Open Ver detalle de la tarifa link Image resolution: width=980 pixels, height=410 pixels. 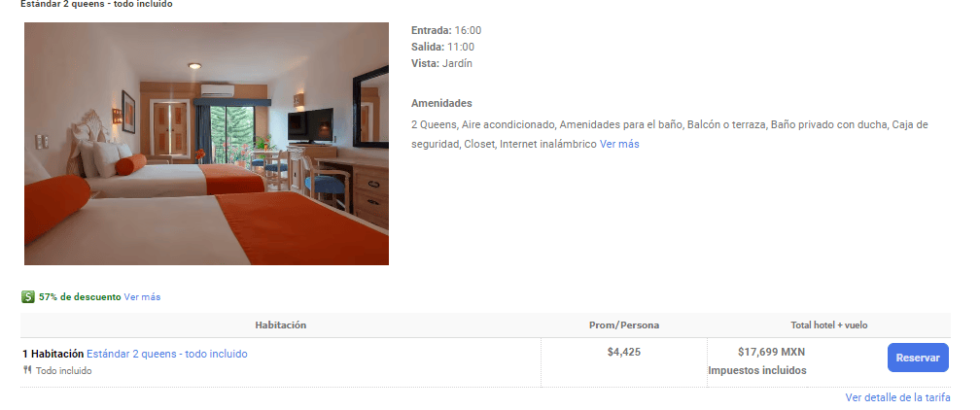coord(897,397)
